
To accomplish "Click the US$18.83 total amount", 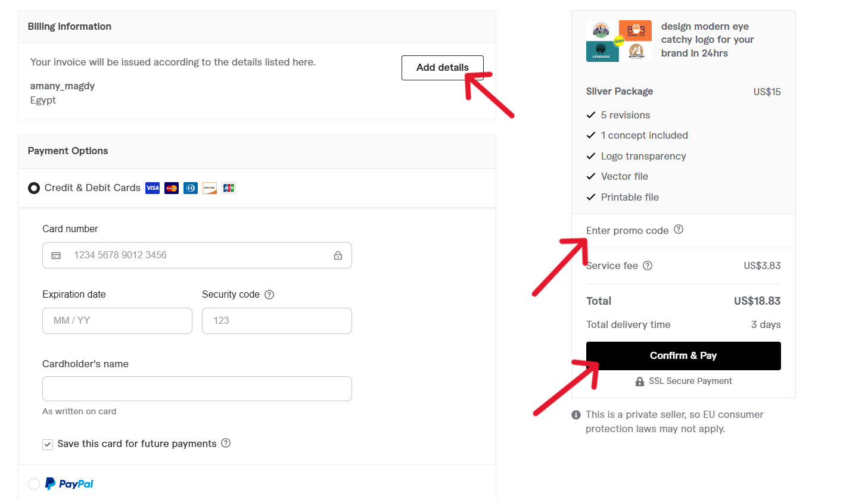I will click(757, 301).
